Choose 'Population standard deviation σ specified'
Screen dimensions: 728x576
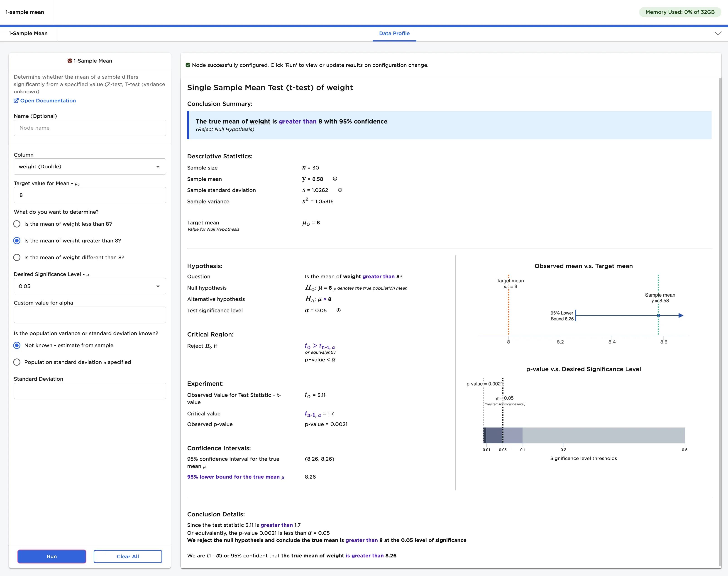(17, 362)
